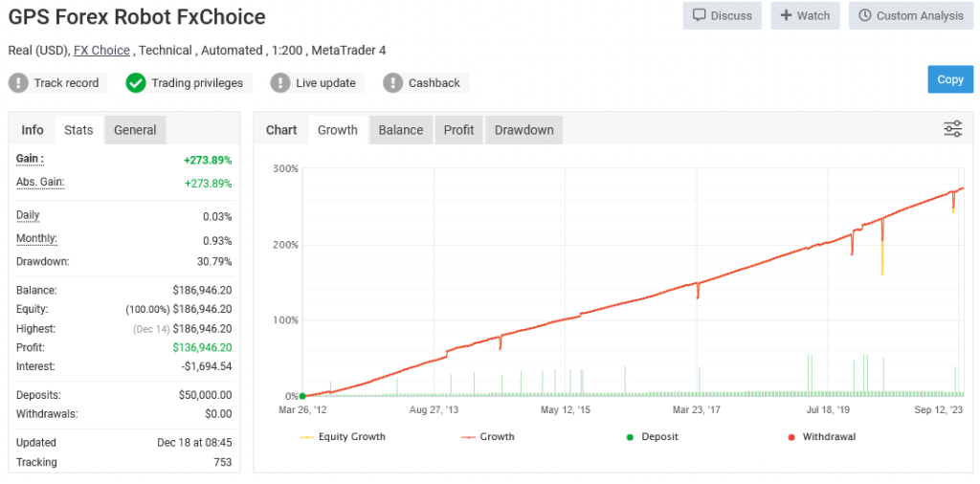Screen dimensions: 980x484
Task: Click the plus icon on Watch
Action: pos(787,15)
